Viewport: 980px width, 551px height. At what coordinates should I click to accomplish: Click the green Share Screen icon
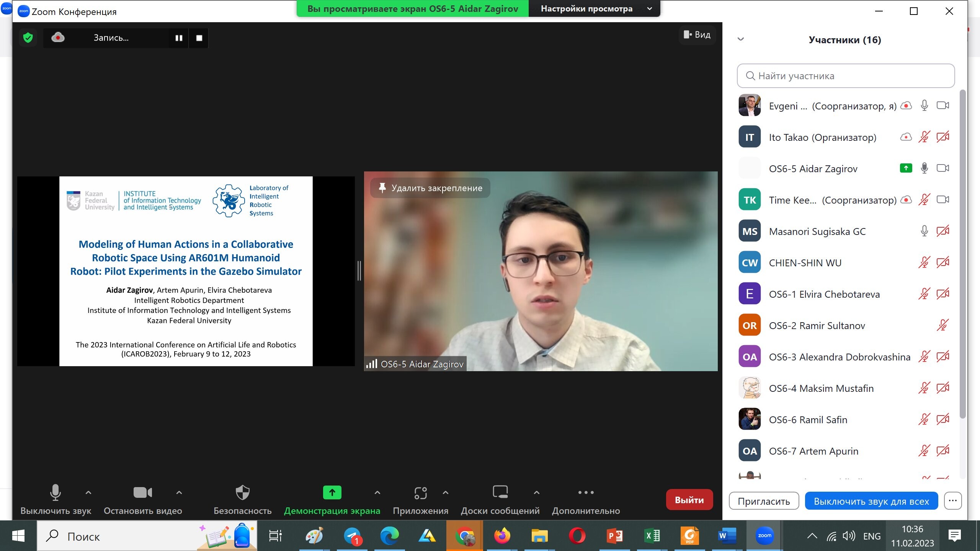pos(332,493)
